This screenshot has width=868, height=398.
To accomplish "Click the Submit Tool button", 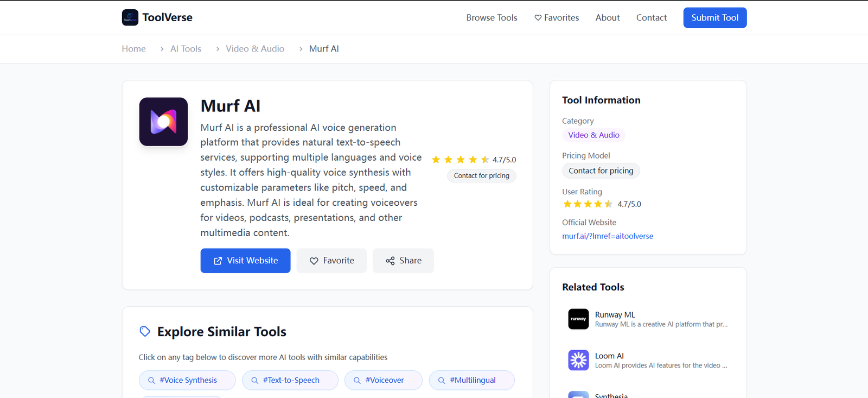I will click(714, 18).
